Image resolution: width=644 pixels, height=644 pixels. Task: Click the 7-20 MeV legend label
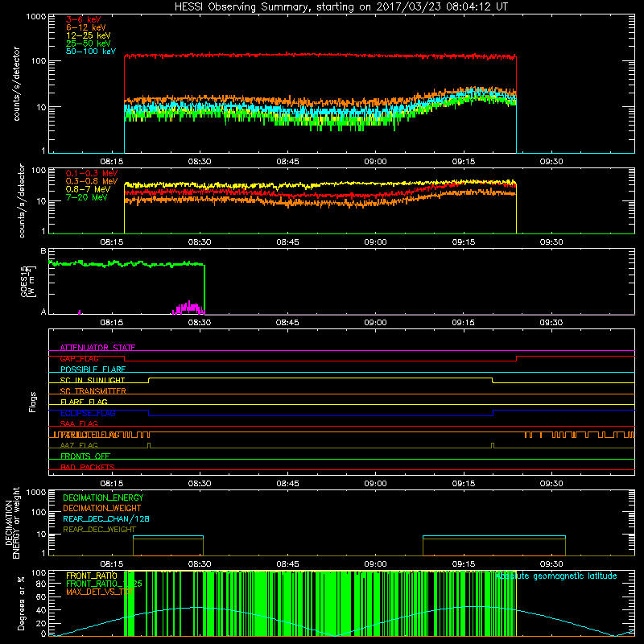87,197
